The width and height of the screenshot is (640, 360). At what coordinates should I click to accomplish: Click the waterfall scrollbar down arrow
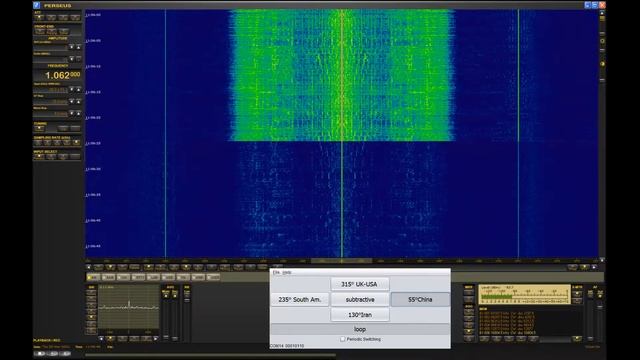click(x=602, y=260)
